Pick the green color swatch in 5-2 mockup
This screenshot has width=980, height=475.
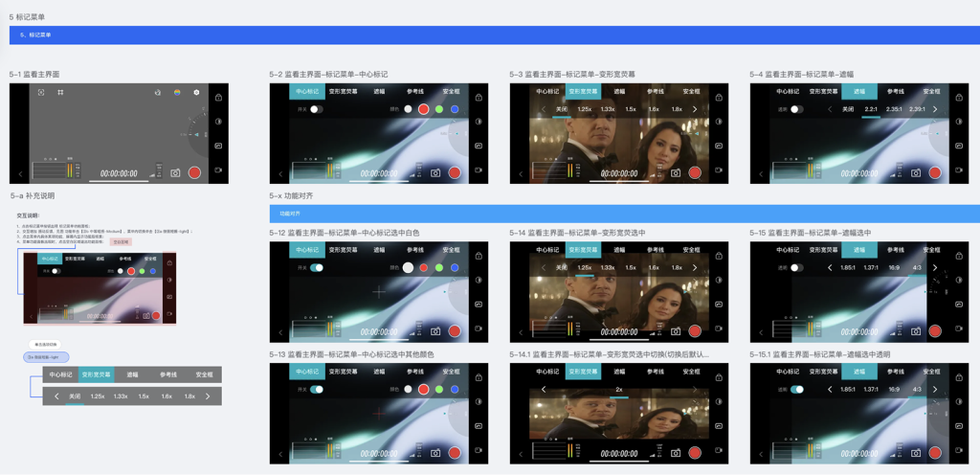point(438,109)
